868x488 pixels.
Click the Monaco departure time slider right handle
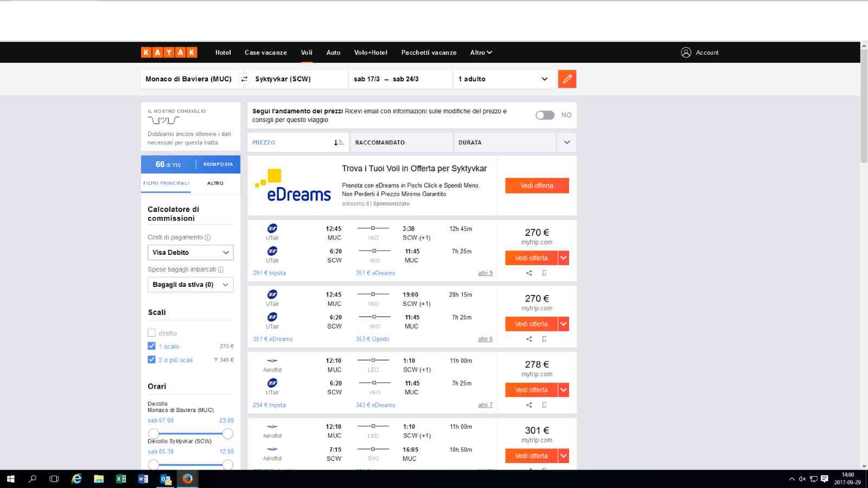click(228, 434)
